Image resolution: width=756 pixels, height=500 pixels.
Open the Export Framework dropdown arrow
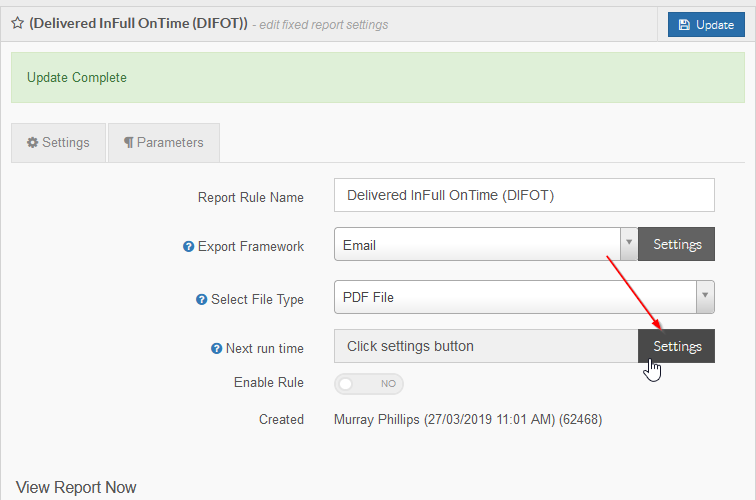point(629,244)
